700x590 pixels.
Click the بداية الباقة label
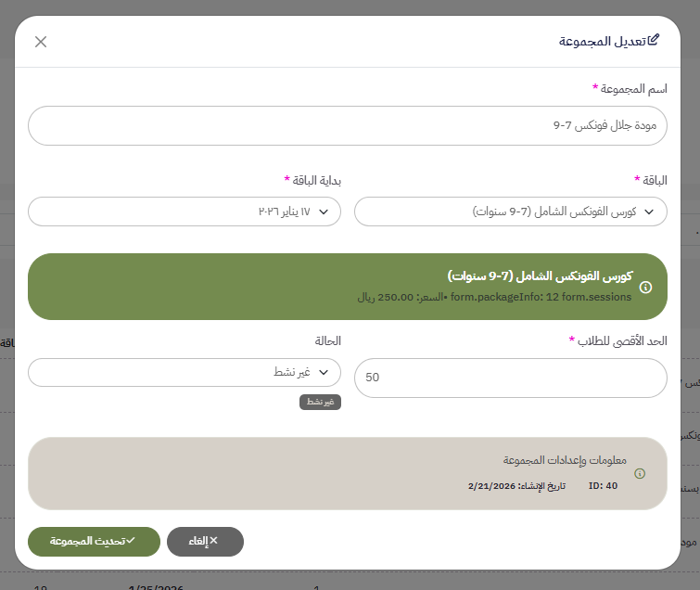click(x=312, y=179)
